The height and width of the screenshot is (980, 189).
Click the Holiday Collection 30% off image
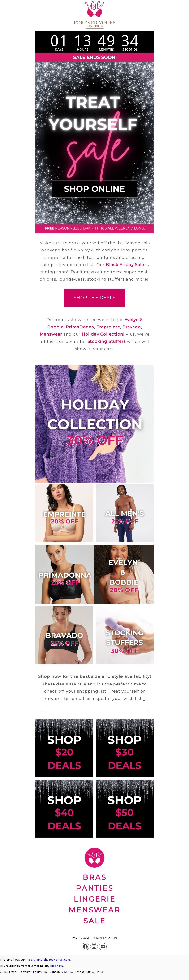click(94, 424)
